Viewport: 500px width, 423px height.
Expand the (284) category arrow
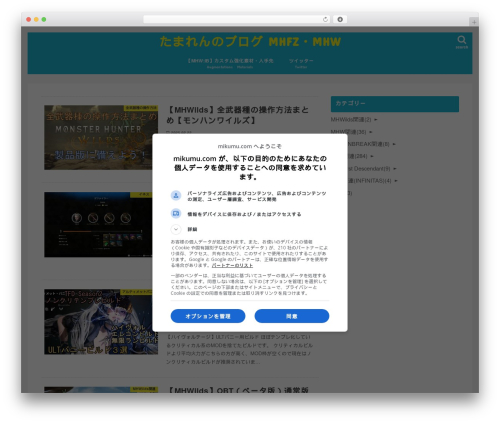coord(372,156)
